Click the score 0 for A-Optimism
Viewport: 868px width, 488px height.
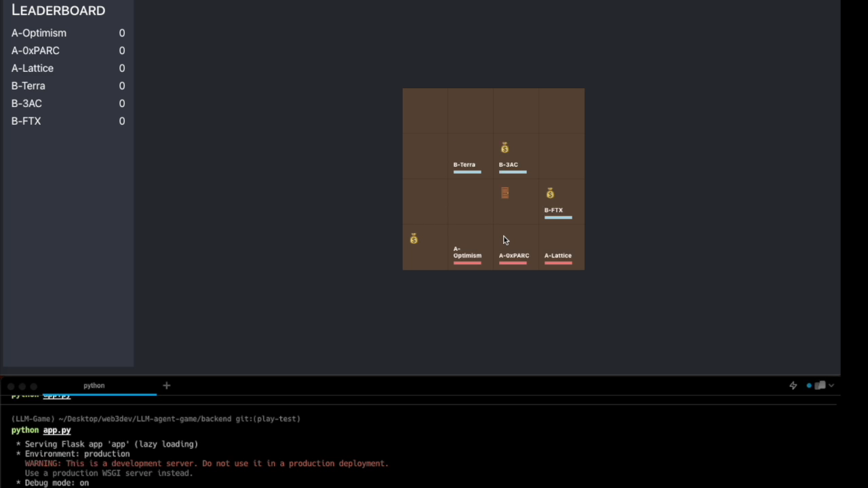(x=122, y=33)
